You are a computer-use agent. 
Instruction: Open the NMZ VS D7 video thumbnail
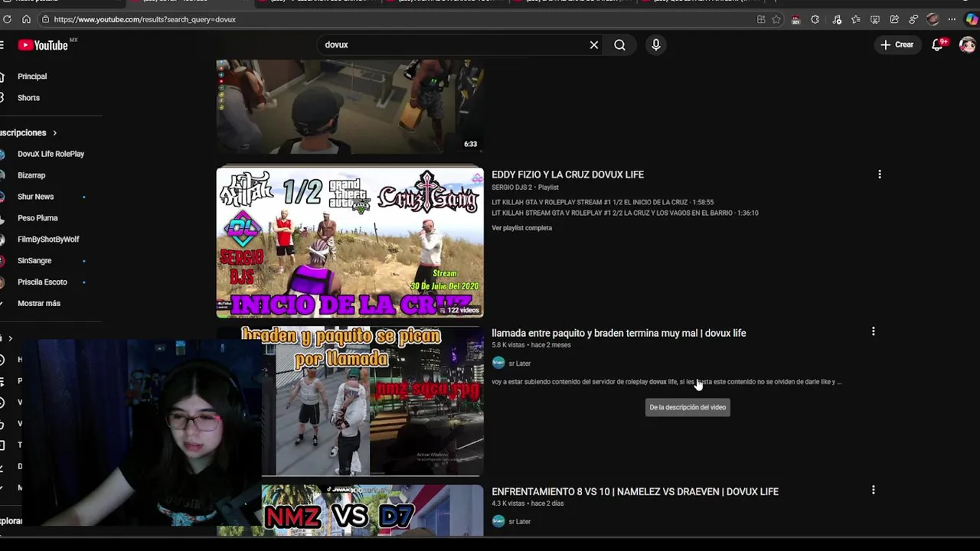click(373, 510)
